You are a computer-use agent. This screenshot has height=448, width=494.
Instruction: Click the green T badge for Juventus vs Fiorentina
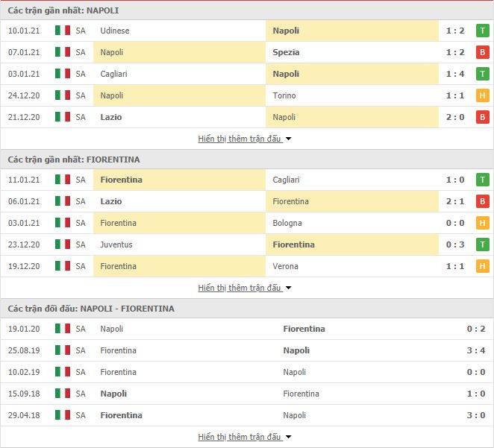pos(482,244)
